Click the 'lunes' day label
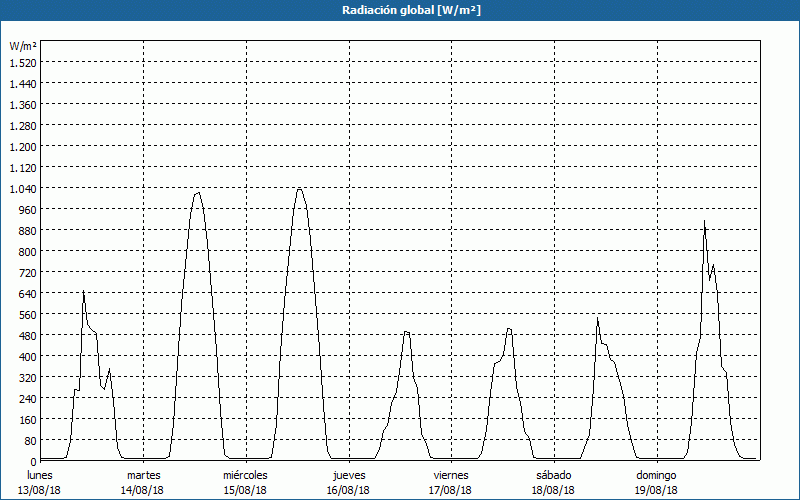This screenshot has width=800, height=500. click(x=40, y=475)
